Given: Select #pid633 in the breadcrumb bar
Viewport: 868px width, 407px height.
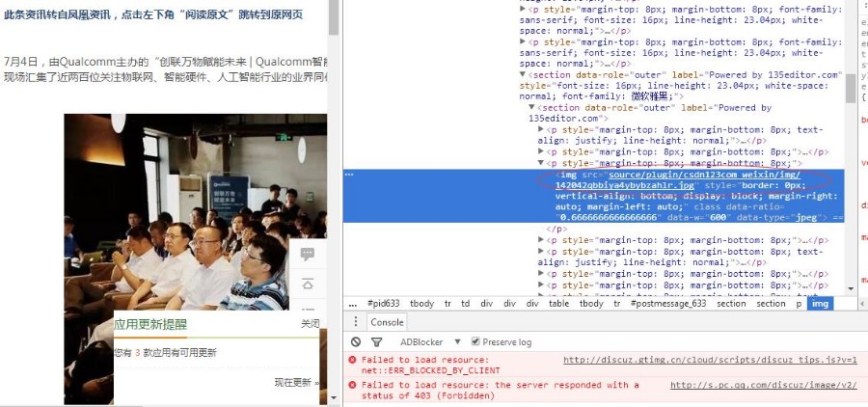Looking at the screenshot, I should [x=383, y=304].
